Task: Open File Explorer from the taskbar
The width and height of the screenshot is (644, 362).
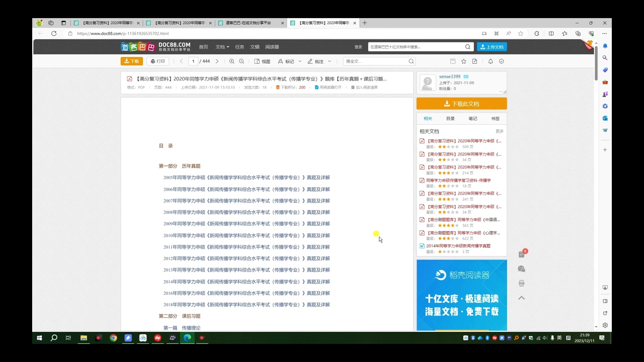Action: click(84, 338)
